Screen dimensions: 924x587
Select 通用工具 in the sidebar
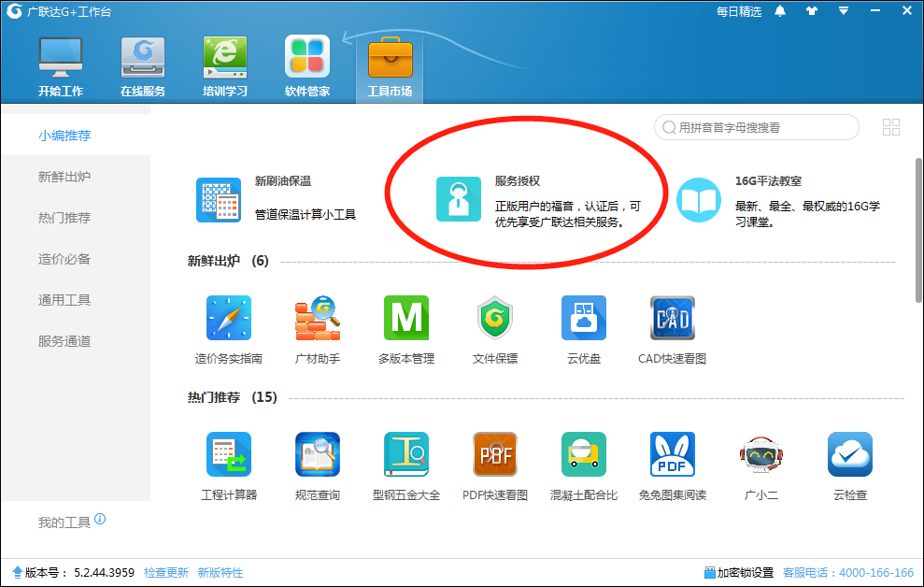coord(64,301)
